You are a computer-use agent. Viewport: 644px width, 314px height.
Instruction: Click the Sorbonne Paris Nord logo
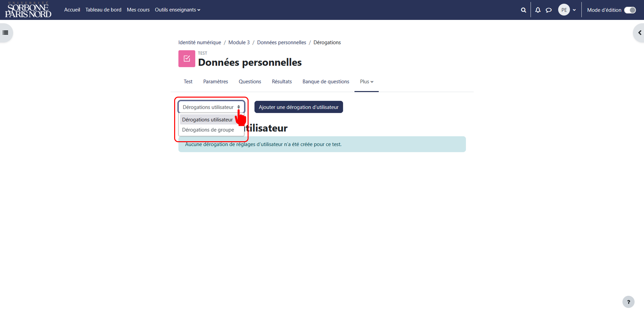28,9
